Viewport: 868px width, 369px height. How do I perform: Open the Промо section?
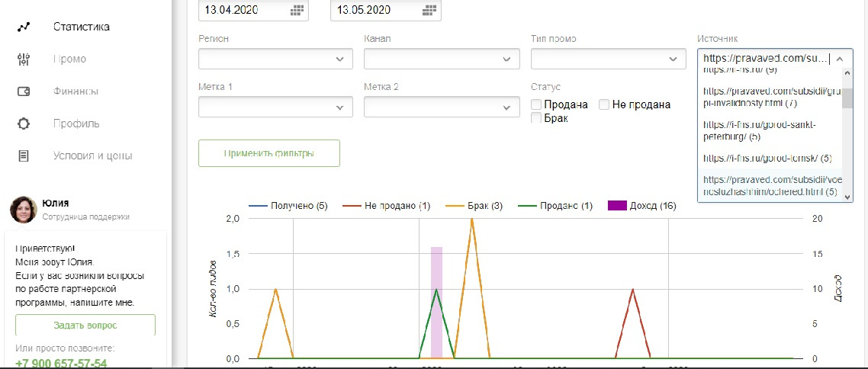[x=69, y=59]
